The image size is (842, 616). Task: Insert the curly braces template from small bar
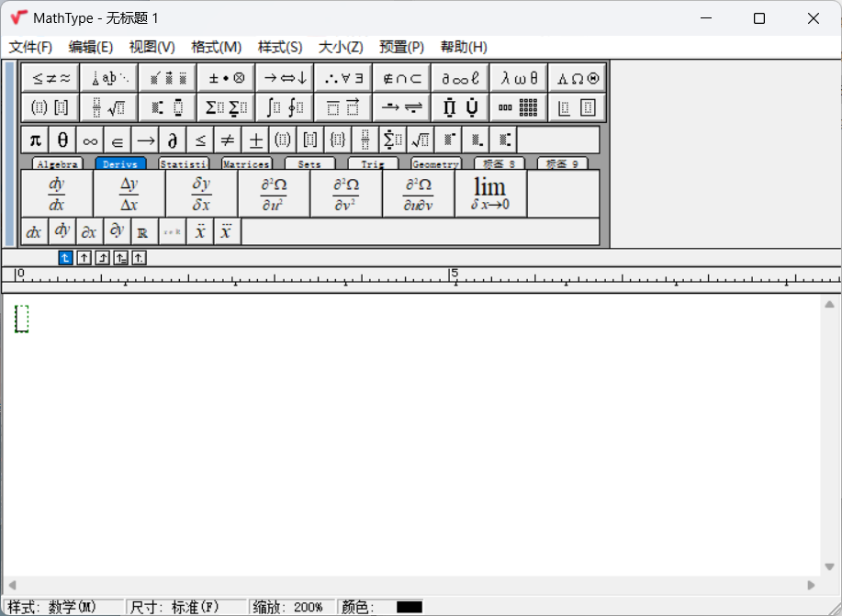(338, 140)
